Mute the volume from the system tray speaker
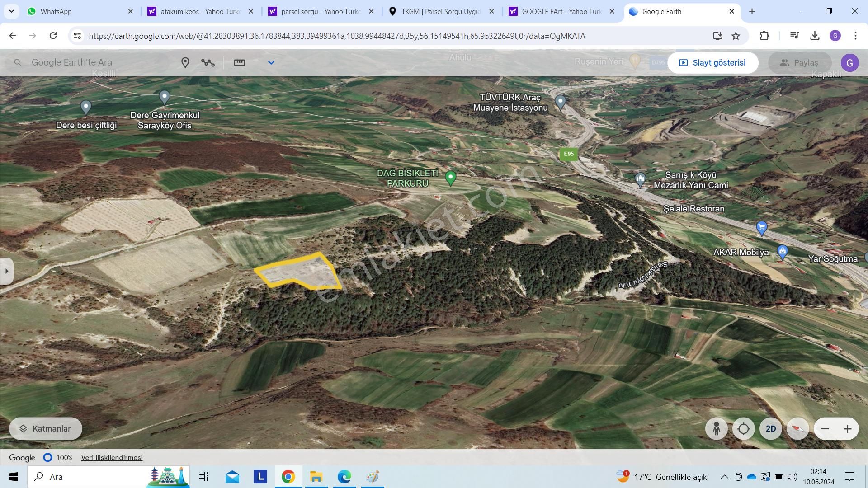 point(792,477)
